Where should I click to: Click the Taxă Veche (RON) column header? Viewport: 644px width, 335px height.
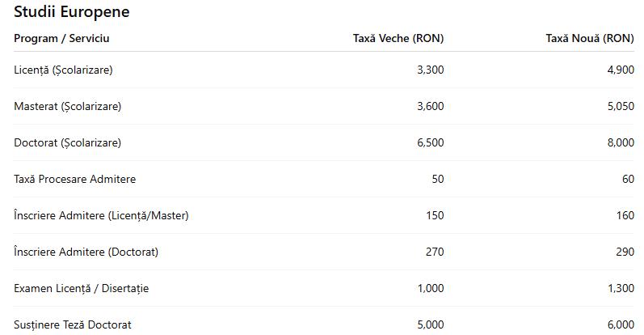pyautogui.click(x=398, y=38)
